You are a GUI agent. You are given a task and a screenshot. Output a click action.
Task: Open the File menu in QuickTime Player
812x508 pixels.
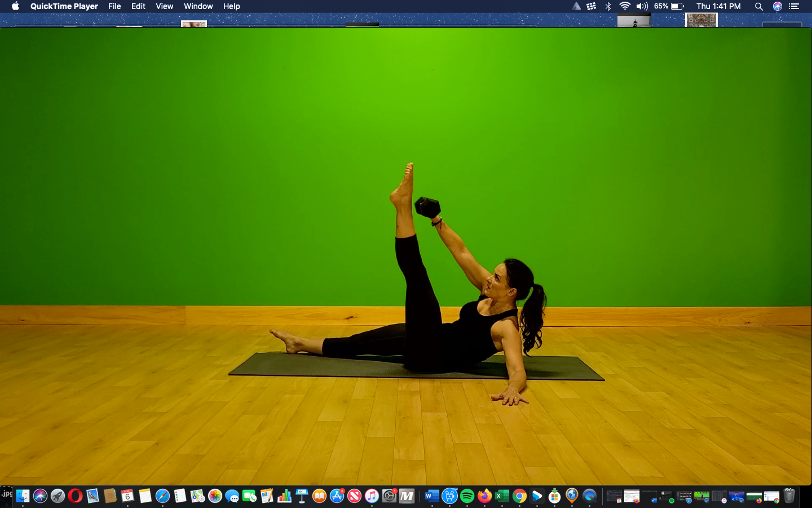tap(114, 6)
